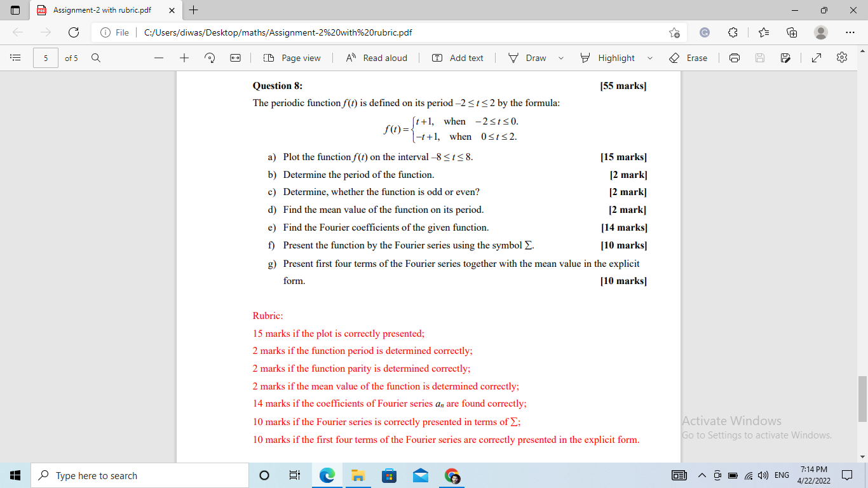Toggle the Erase tool
Screen dimensions: 868x488
(x=688, y=58)
